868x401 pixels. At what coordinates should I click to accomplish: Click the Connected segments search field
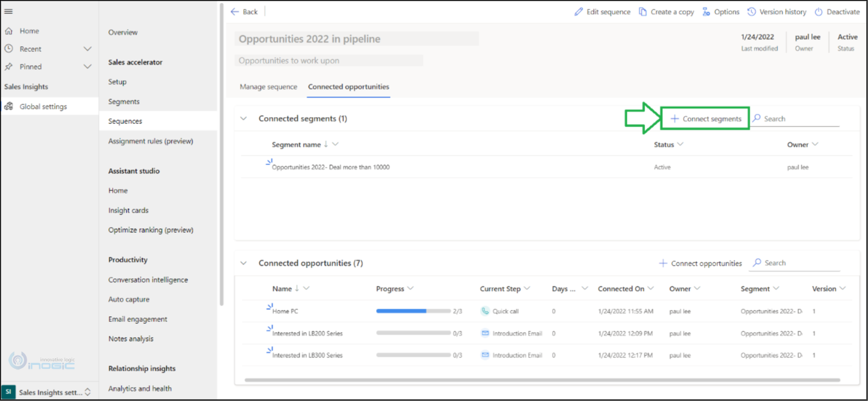(x=800, y=119)
